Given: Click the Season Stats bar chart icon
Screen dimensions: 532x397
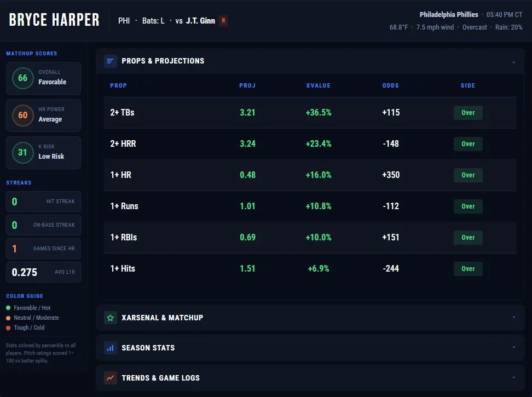Looking at the screenshot, I should [x=110, y=348].
